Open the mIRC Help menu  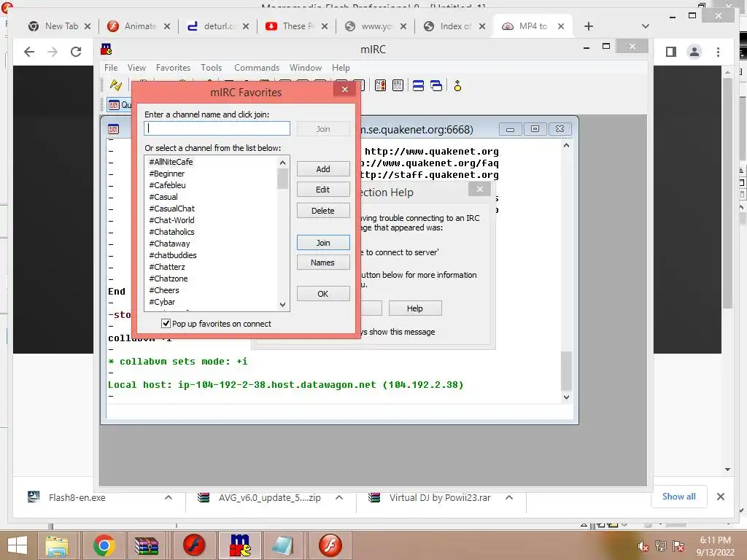[341, 68]
